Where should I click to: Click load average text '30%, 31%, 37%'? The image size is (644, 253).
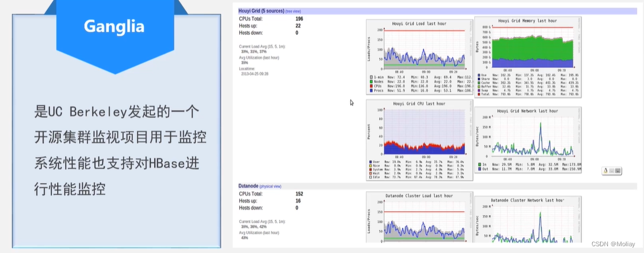[x=254, y=52]
